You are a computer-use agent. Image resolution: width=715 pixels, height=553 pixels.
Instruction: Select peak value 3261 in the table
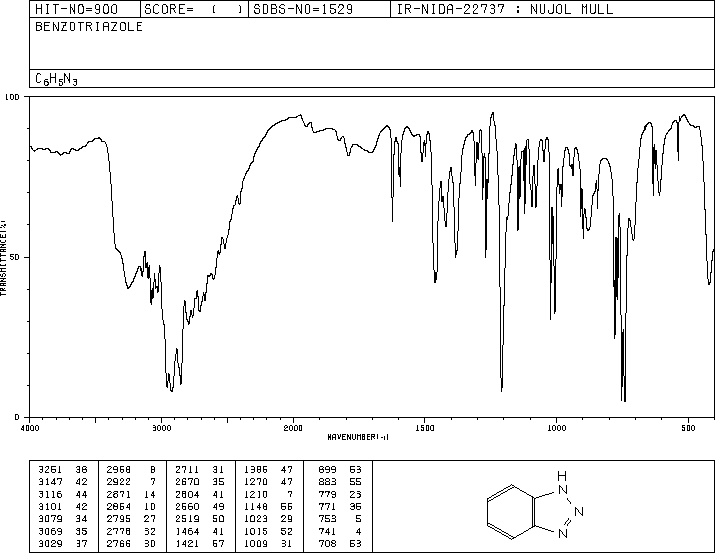pyautogui.click(x=50, y=470)
